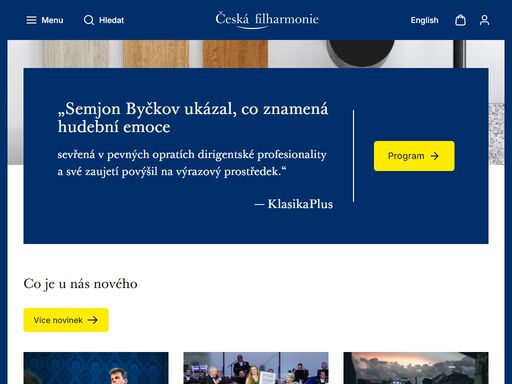Click the Hledat search magnifier icon
The width and height of the screenshot is (512, 384).
click(x=89, y=20)
